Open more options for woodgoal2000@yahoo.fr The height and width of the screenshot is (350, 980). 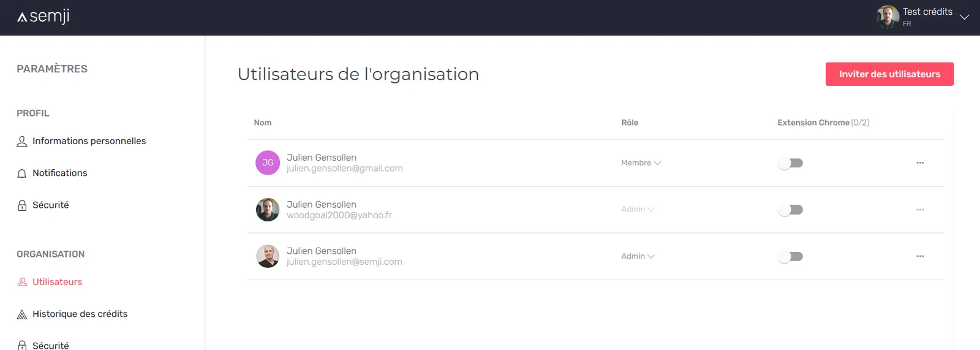tap(920, 210)
